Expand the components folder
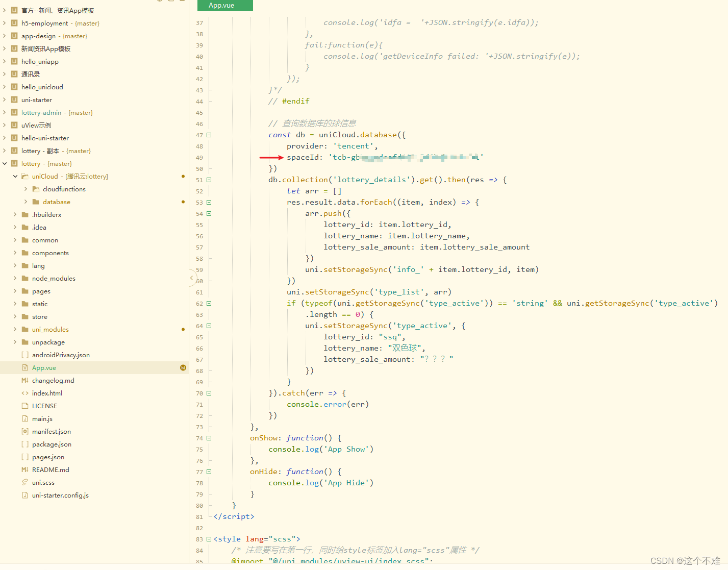 (15, 253)
